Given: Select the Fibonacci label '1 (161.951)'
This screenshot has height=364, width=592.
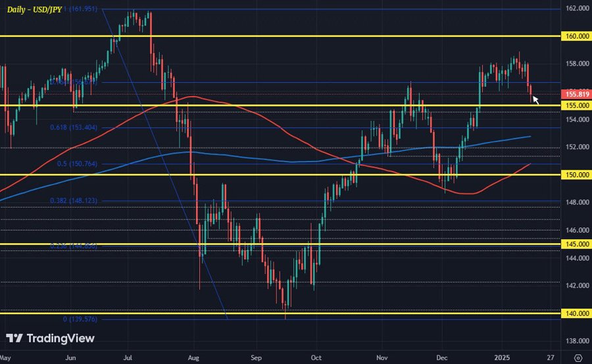Looking at the screenshot, I should (80, 9).
